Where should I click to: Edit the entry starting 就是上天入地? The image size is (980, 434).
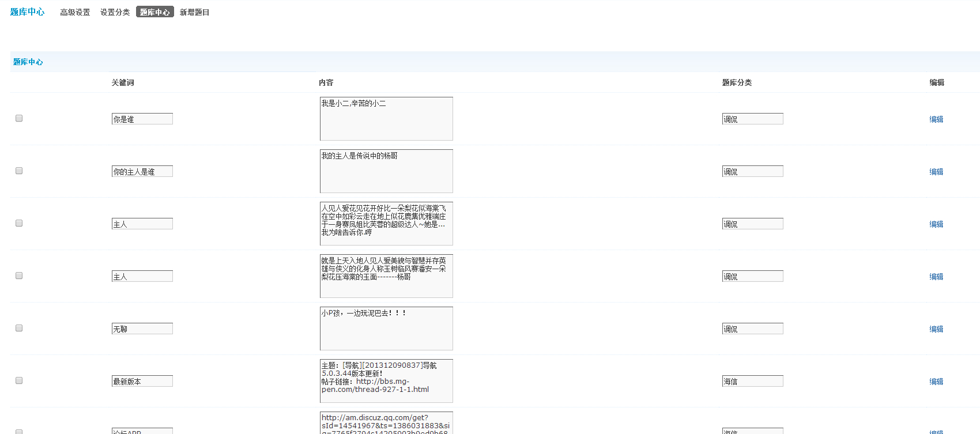[936, 277]
